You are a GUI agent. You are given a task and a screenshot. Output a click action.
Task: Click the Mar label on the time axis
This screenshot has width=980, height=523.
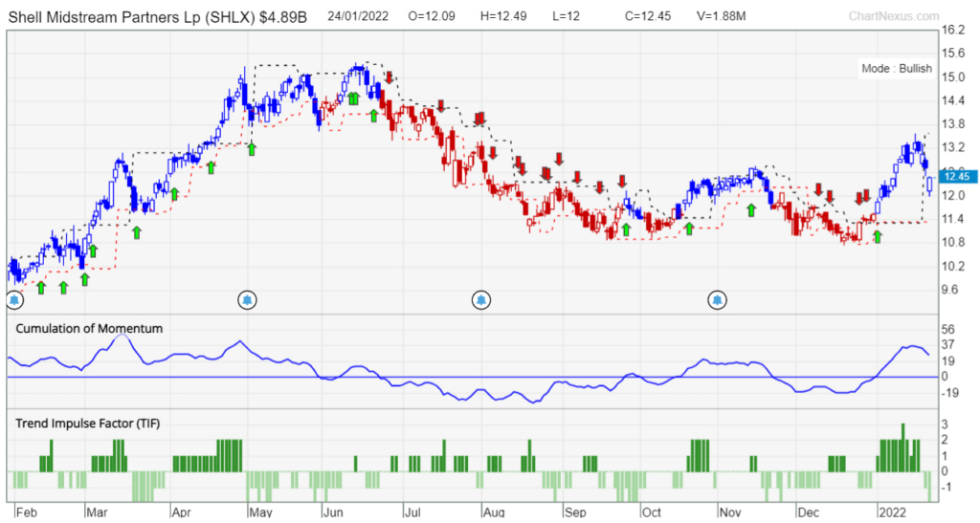pos(97,512)
